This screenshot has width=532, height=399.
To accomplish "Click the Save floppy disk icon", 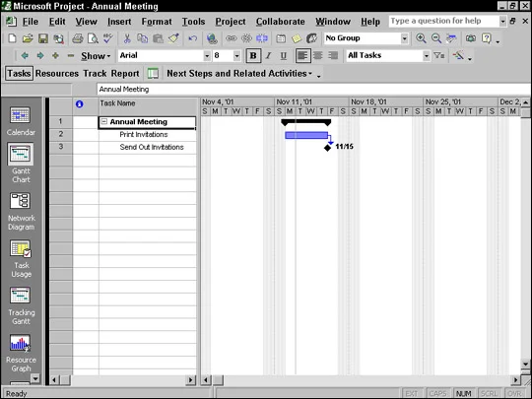I will (43, 38).
